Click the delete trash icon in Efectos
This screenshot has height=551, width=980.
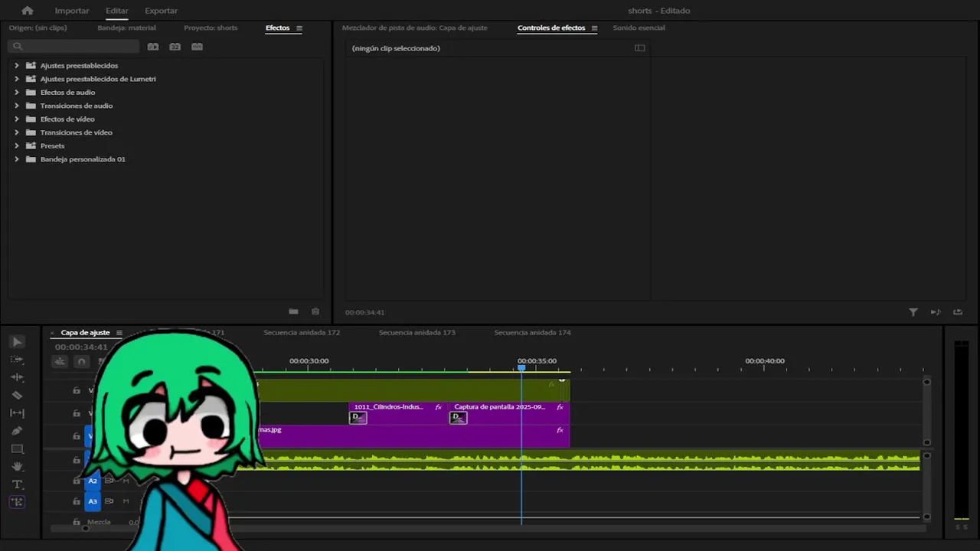(315, 311)
